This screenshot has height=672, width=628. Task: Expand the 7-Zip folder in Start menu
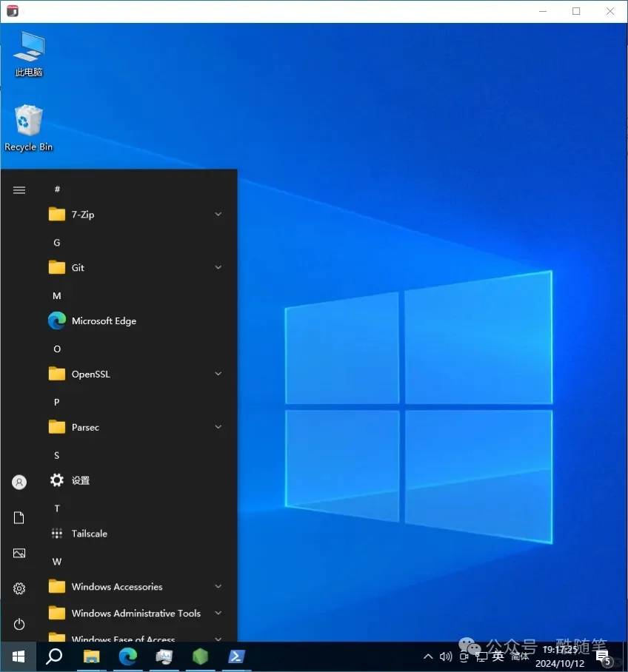[218, 214]
